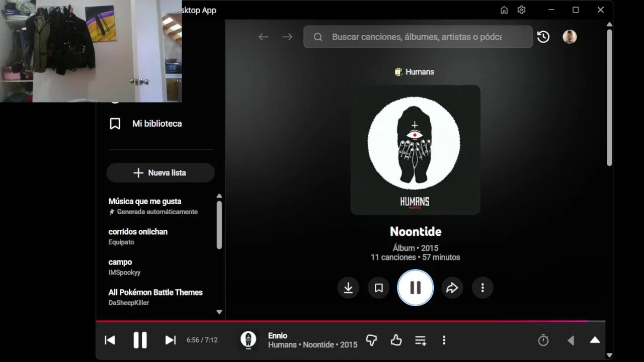Open the Humans artist link above the album
The image size is (644, 362).
pos(415,72)
